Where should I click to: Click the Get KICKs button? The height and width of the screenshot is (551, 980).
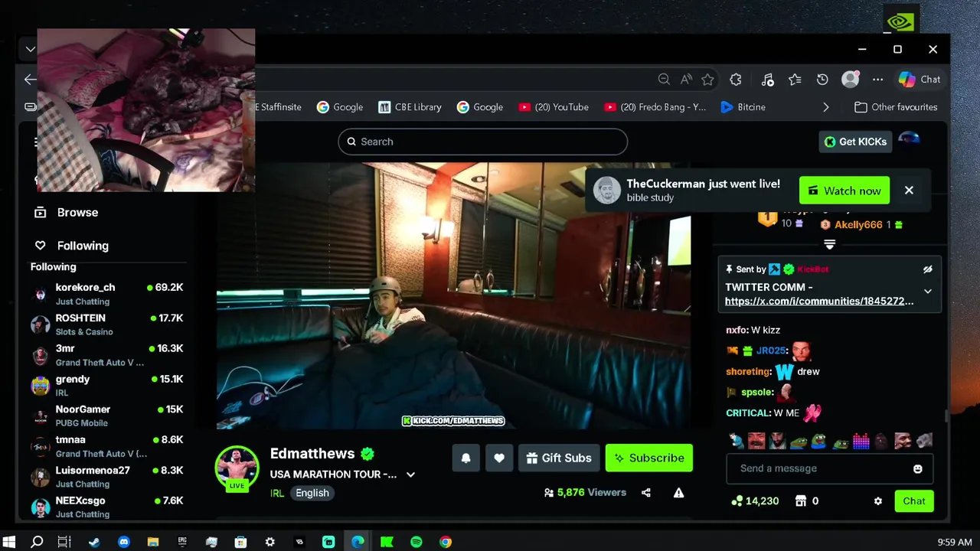[x=855, y=142]
